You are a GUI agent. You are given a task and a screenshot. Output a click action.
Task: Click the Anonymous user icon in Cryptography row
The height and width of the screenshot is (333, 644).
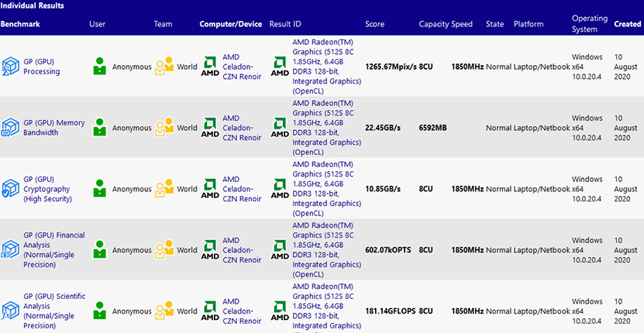pyautogui.click(x=100, y=188)
